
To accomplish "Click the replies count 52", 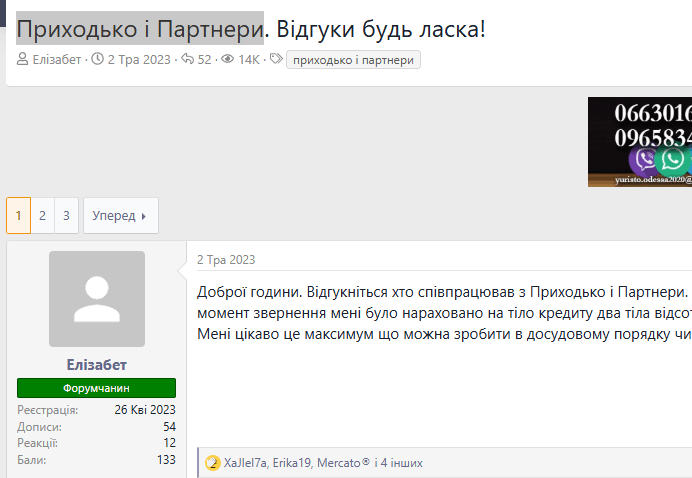I will pos(204,60).
